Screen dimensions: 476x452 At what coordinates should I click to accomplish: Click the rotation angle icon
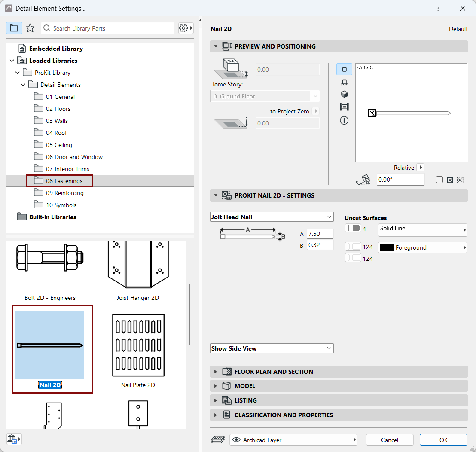(363, 180)
